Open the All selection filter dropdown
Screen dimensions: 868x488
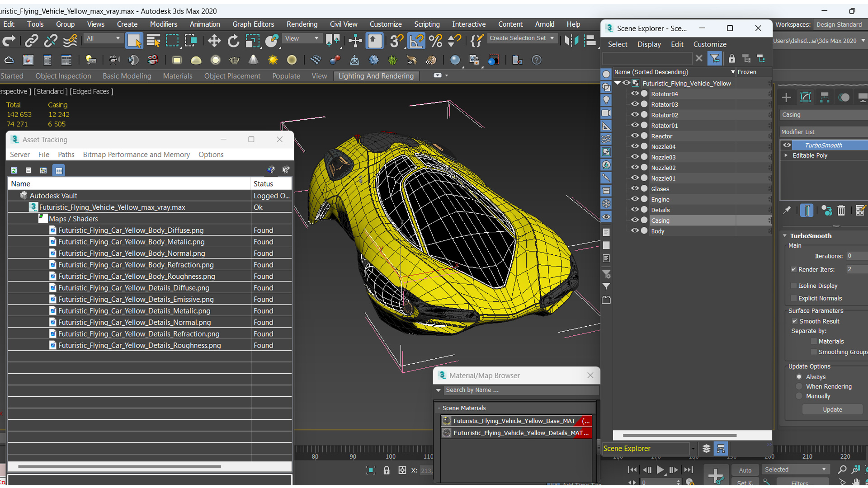pos(104,38)
